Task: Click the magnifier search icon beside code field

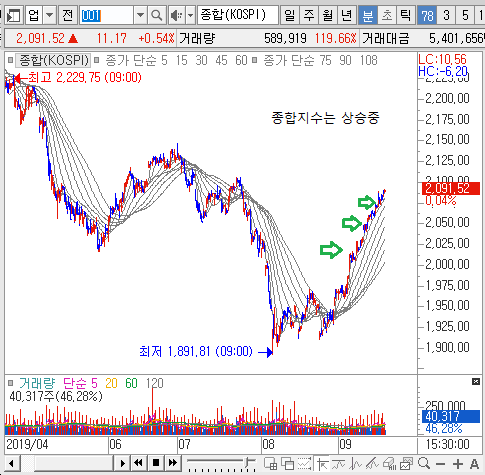Action: pyautogui.click(x=156, y=15)
